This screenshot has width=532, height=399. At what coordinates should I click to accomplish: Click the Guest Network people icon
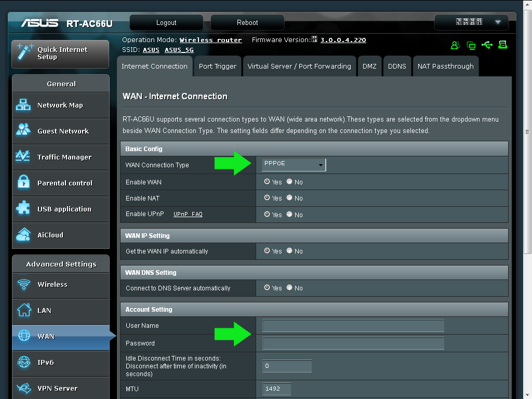tap(23, 130)
